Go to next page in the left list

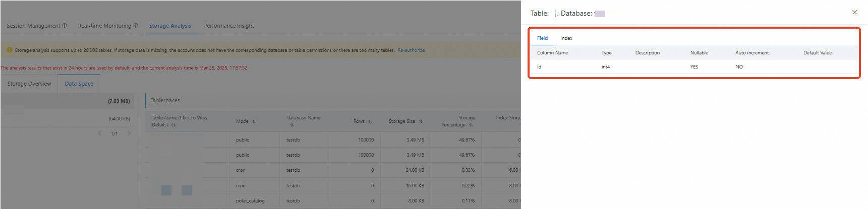click(129, 133)
